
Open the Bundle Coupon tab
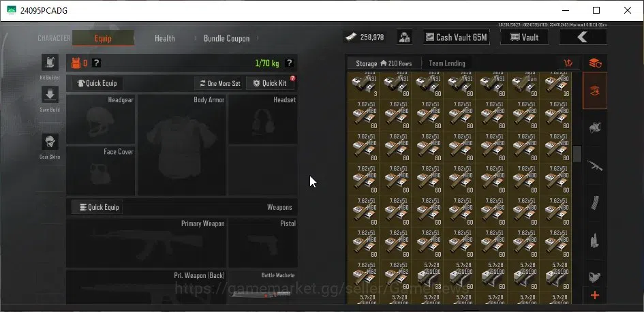coord(227,38)
